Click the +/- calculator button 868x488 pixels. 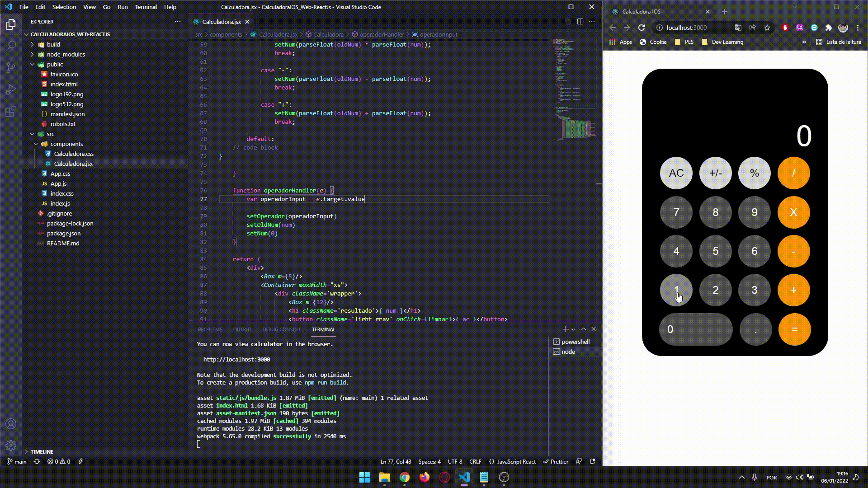click(x=715, y=173)
